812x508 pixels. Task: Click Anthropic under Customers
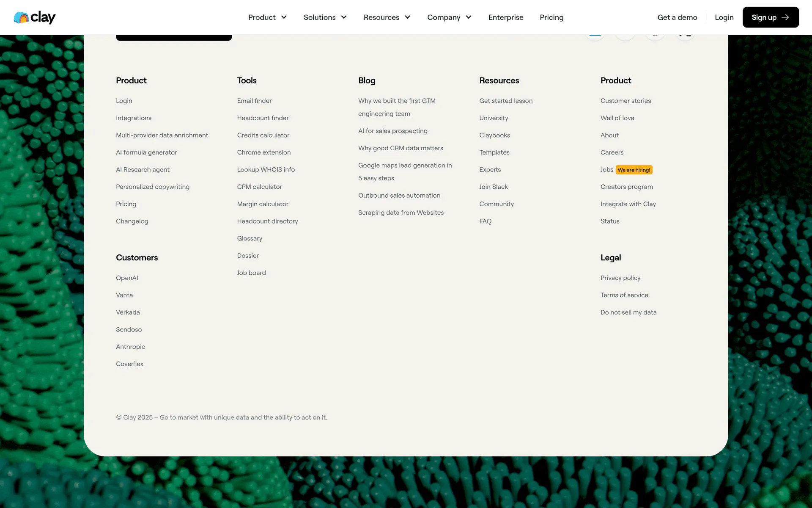(x=130, y=347)
